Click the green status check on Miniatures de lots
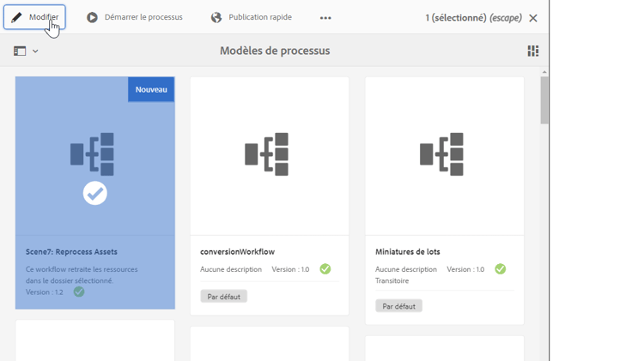The width and height of the screenshot is (644, 361). [x=501, y=269]
